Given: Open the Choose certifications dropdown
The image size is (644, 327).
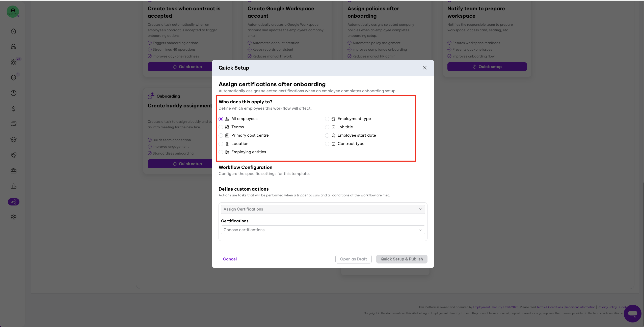Looking at the screenshot, I should 323,230.
